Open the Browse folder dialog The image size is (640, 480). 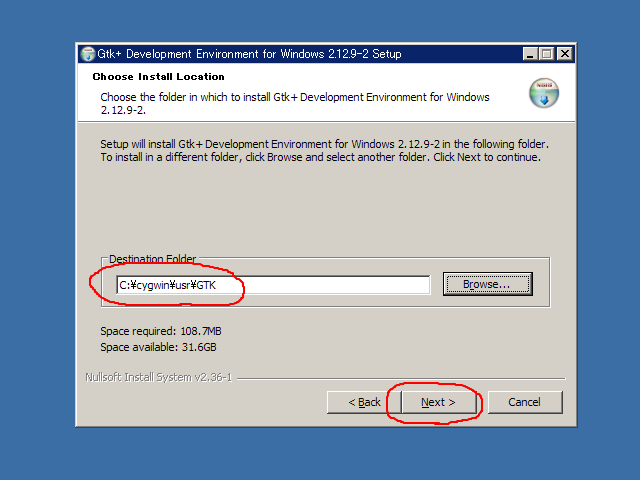(x=487, y=284)
